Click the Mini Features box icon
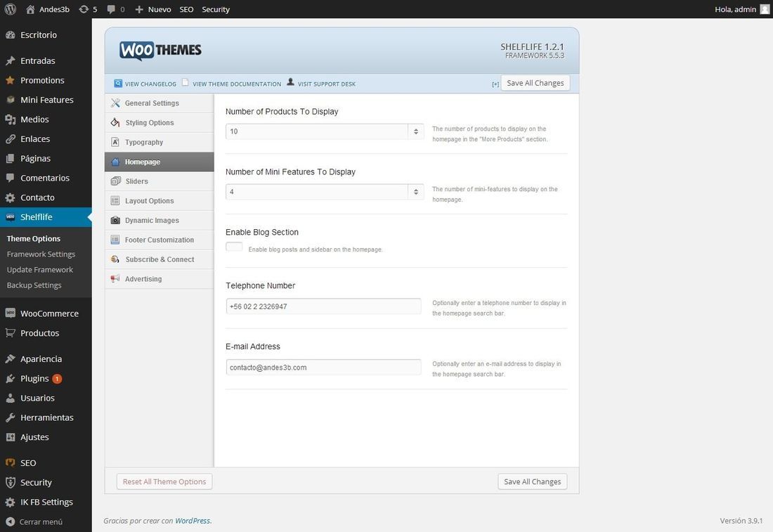The height and width of the screenshot is (532, 773). point(10,100)
